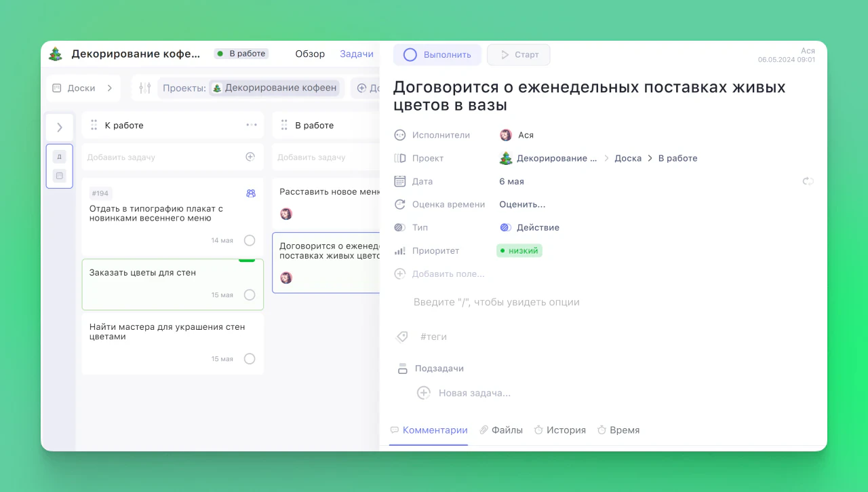
Task: Click the tag icon beside #теги
Action: [x=401, y=337]
